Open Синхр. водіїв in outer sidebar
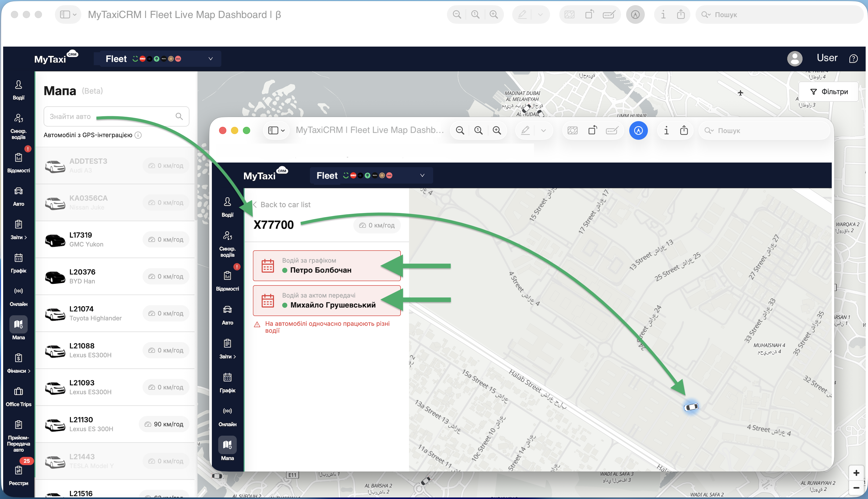Viewport: 868px width, 499px height. [x=18, y=126]
